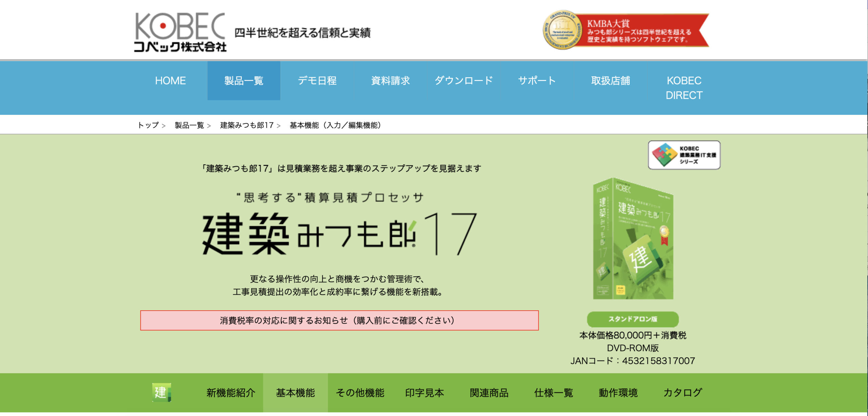868x416 pixels.
Task: Open ダウンロード navigation item
Action: click(463, 81)
